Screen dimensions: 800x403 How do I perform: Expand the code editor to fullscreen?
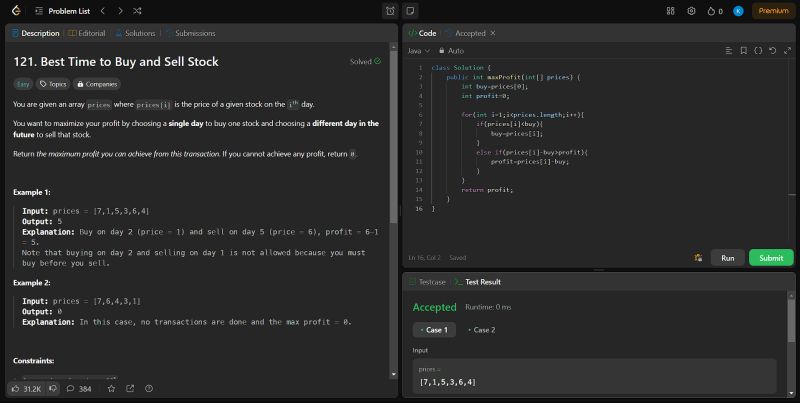(x=786, y=50)
